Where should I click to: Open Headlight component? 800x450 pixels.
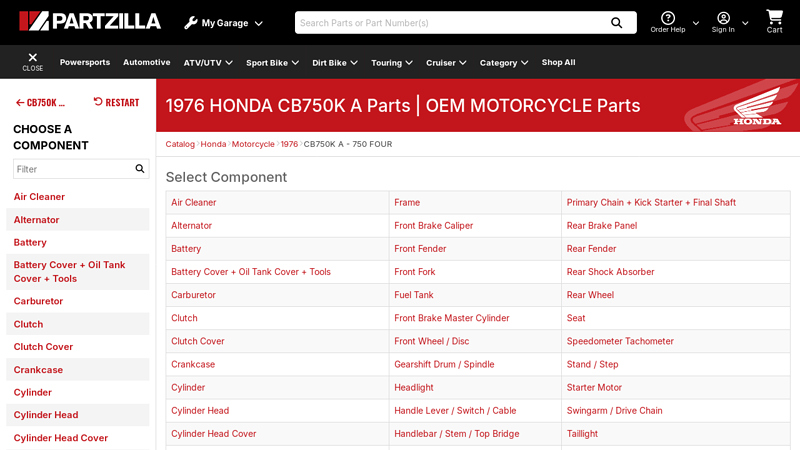413,387
